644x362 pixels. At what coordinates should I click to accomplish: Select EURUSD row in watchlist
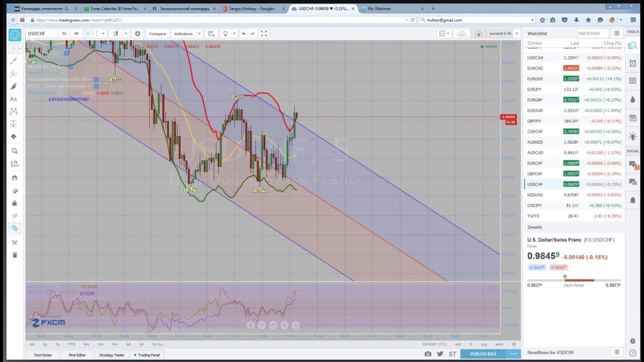(x=574, y=79)
